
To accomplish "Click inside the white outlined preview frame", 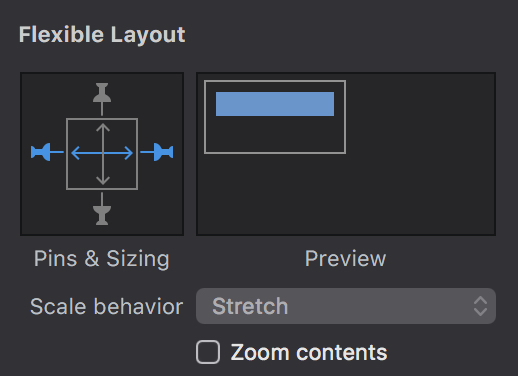I will point(275,135).
